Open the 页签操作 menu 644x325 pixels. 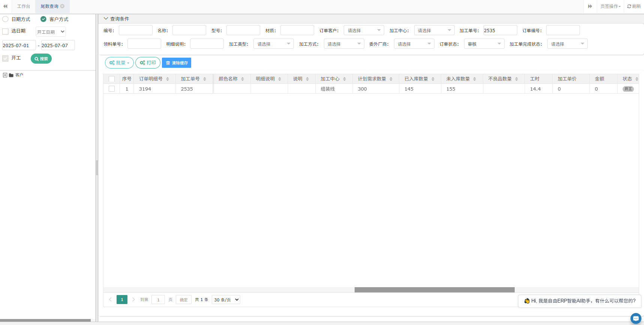(x=610, y=6)
